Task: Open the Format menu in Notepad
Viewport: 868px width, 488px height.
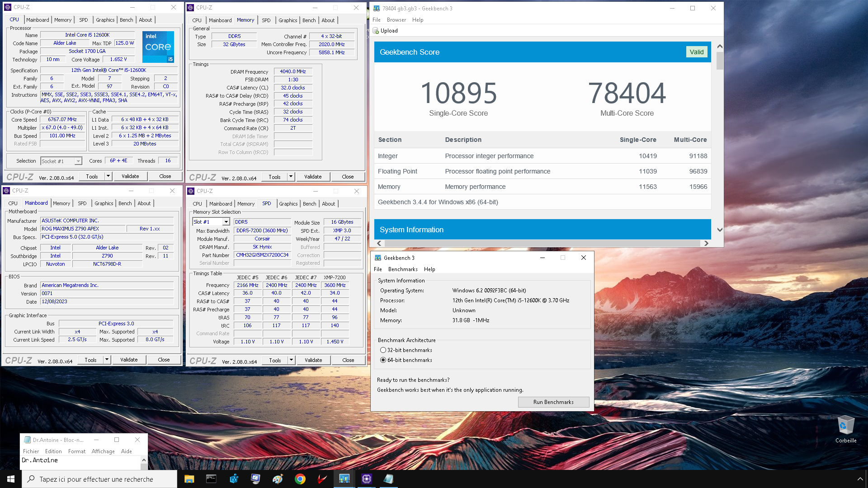Action: click(77, 451)
